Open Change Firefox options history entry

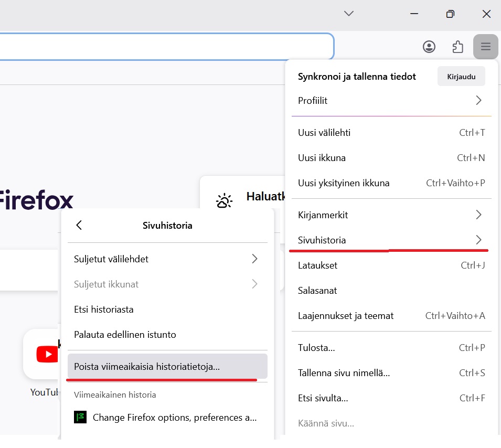point(174,417)
